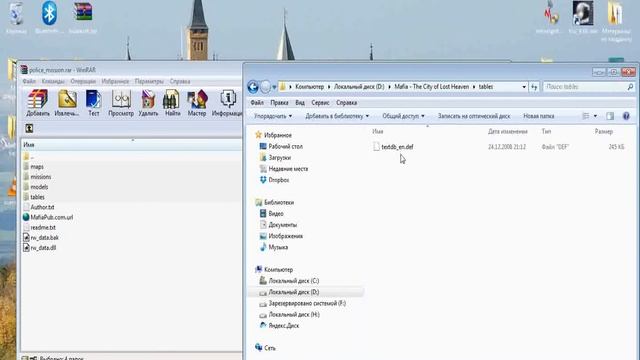Screen dimensions: 640x360
Task: Click the WinRAR Find (Найти) icon
Action: pyautogui.click(x=171, y=99)
